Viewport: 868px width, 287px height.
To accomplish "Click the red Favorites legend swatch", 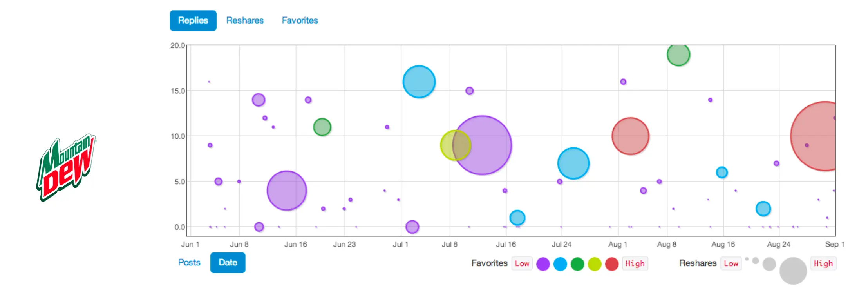I will point(612,264).
